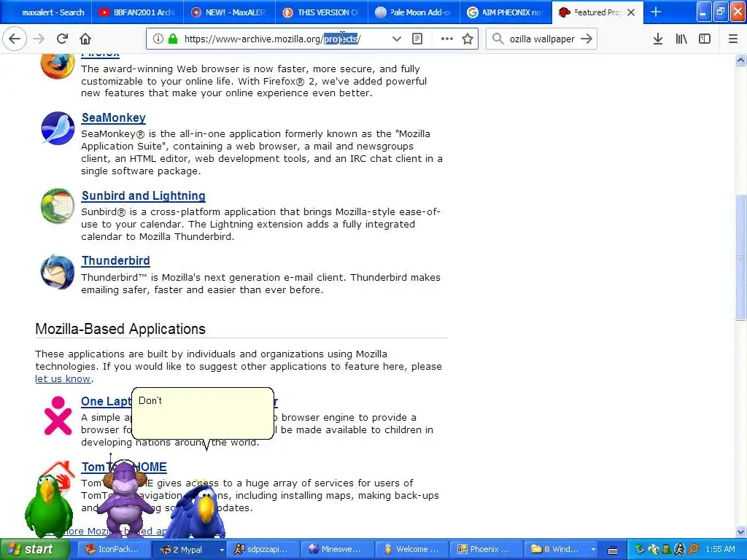Image resolution: width=747 pixels, height=560 pixels.
Task: Click the scrollbar down arrow
Action: [740, 532]
